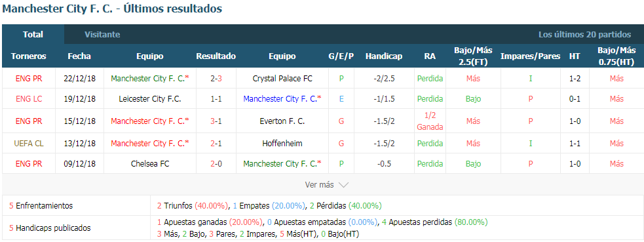Image resolution: width=644 pixels, height=242 pixels.
Task: Click Manchester City in 22/12/18 row
Action: (150, 78)
